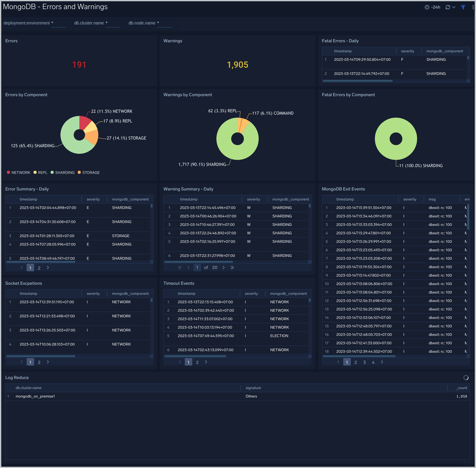Open page 3 of MongoDB Exit Events
The height and width of the screenshot is (468, 476).
click(364, 362)
